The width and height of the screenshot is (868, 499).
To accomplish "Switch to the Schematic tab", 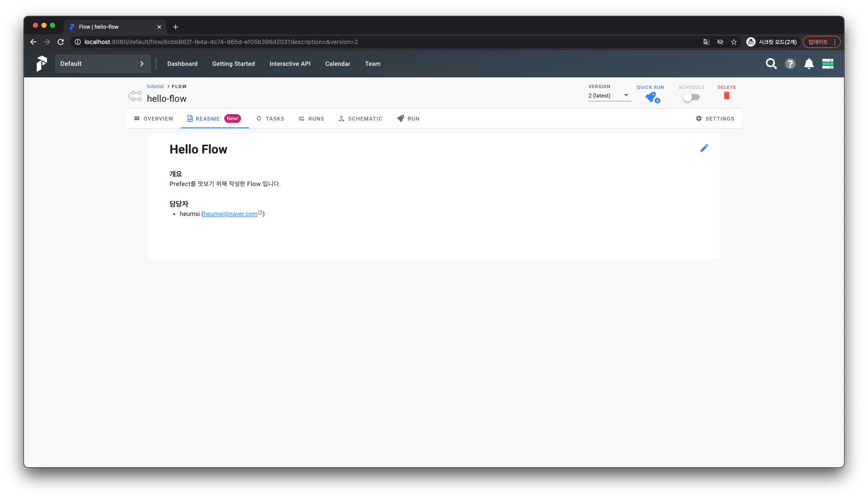I will tap(360, 119).
